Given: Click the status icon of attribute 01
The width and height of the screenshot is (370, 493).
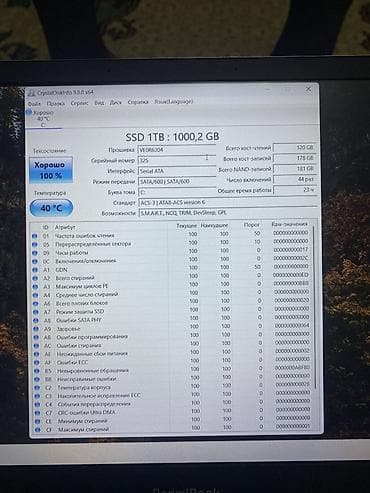Looking at the screenshot, I should tap(35, 236).
